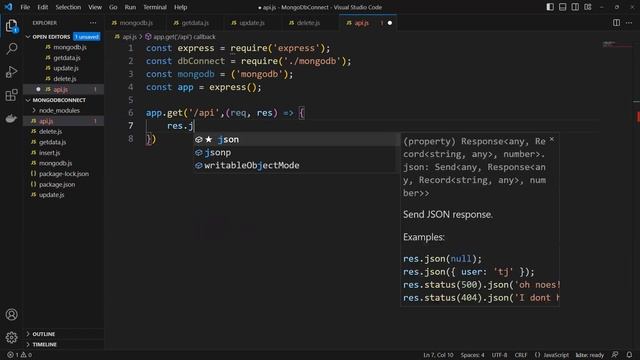Open the Extensions view

11,95
